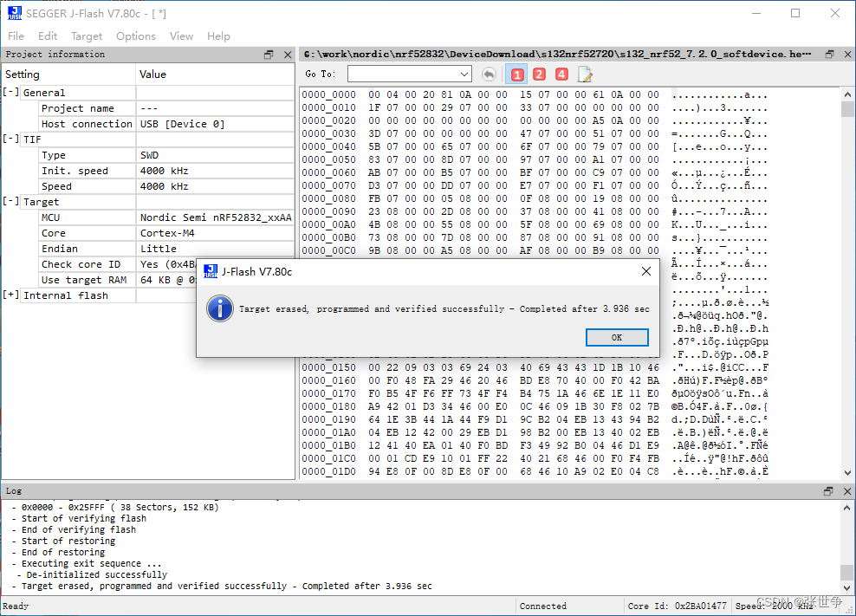Close the J-Flash V7.80c dialog

645,271
